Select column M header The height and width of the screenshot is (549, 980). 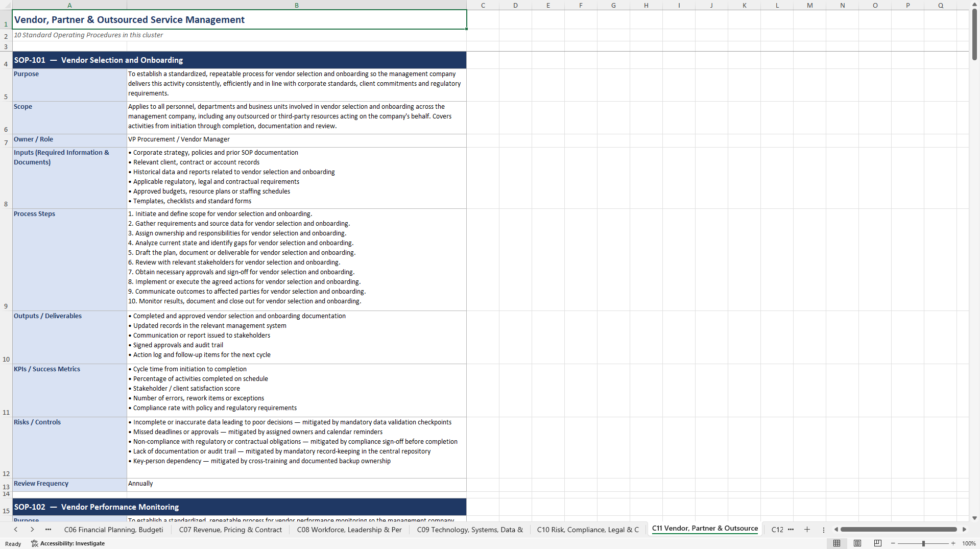(809, 5)
